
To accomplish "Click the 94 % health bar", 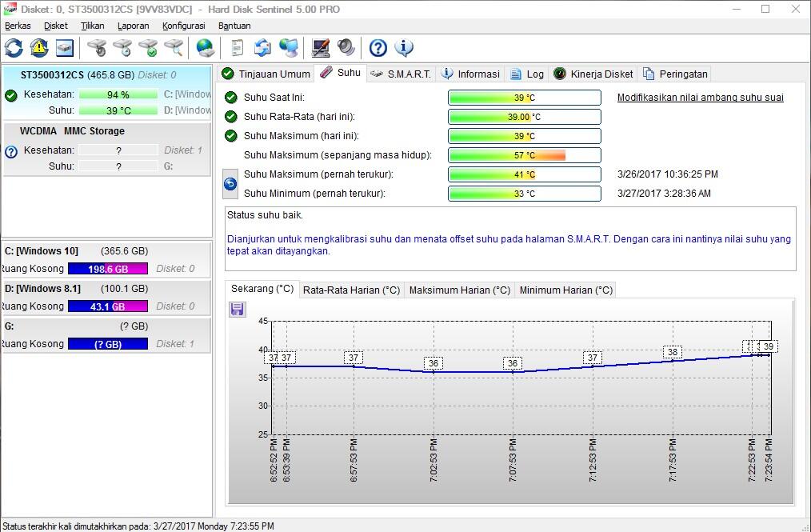I will pos(118,94).
